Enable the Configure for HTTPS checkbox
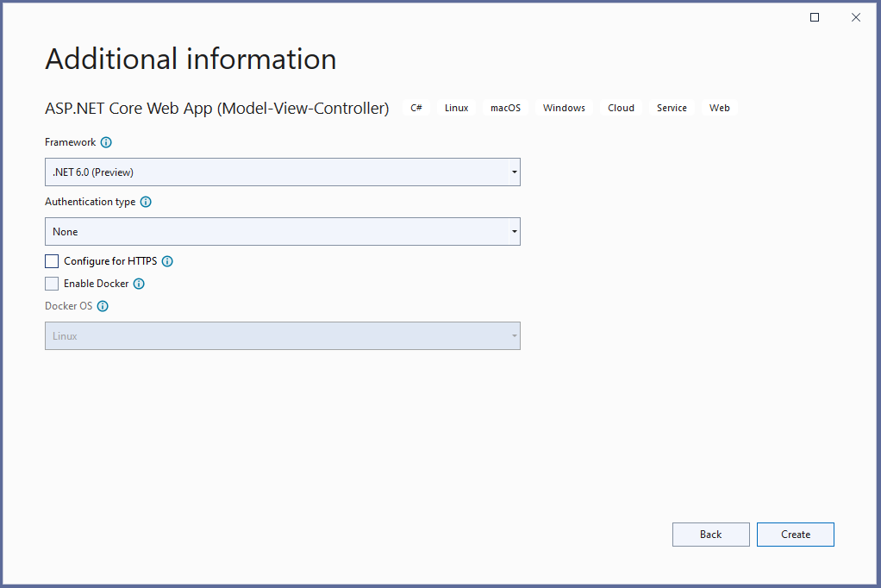The height and width of the screenshot is (588, 881). coord(52,261)
